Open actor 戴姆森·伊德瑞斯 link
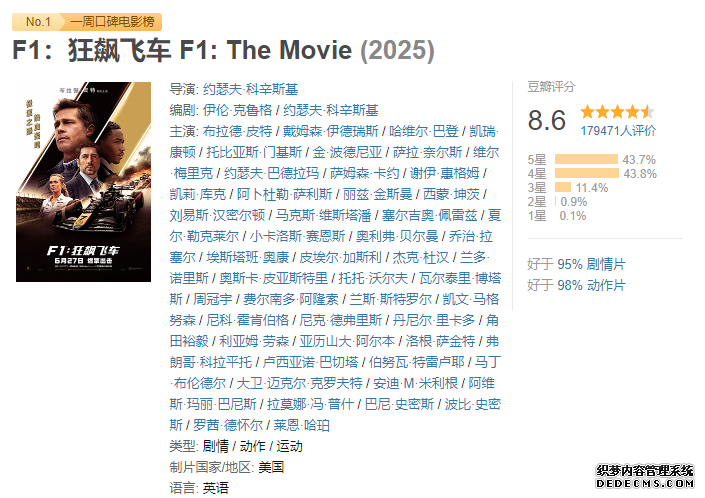Screen dimensions: 705x498 point(330,131)
